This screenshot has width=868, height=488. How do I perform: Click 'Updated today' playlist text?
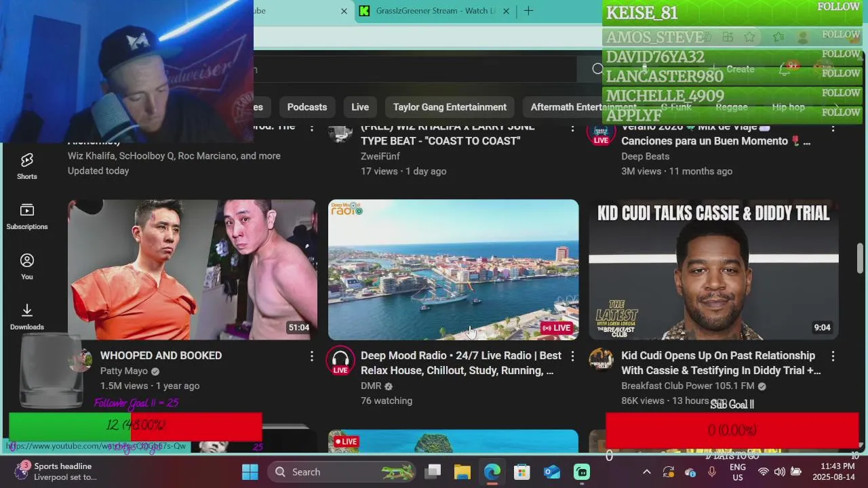pyautogui.click(x=98, y=171)
